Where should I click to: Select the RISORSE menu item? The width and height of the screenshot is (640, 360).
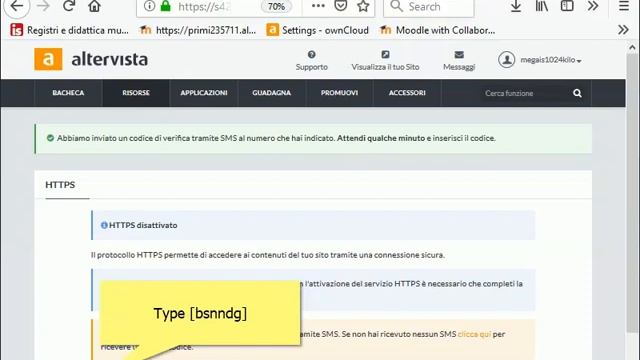tap(136, 93)
